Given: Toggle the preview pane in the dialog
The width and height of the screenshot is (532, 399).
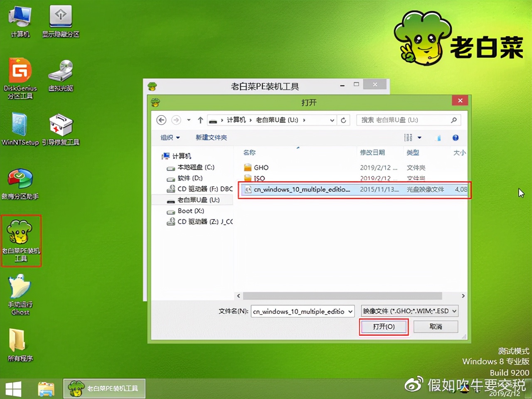Looking at the screenshot, I should [x=438, y=137].
